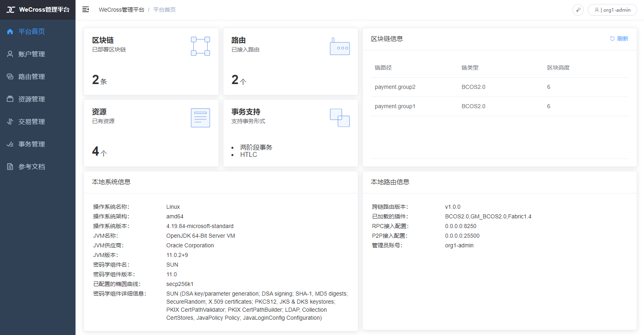644x335 pixels.
Task: Click the router icon beside 路由管理
Action: 10,76
